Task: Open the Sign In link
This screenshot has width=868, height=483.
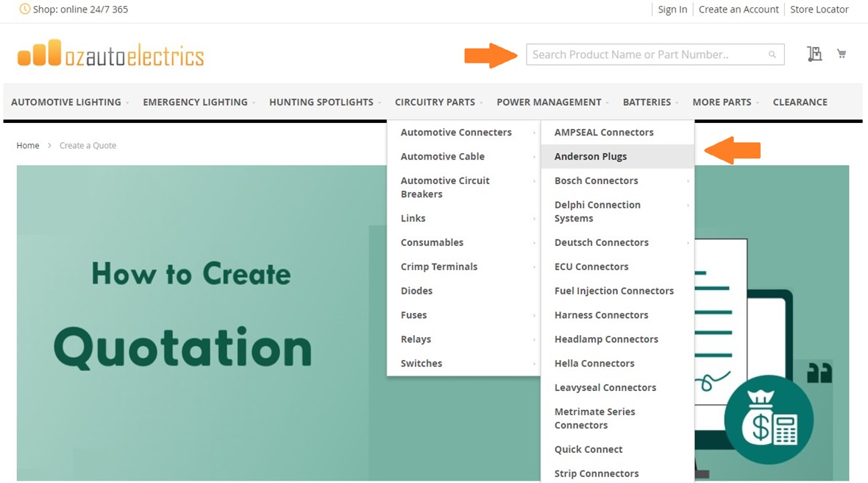Action: point(672,10)
